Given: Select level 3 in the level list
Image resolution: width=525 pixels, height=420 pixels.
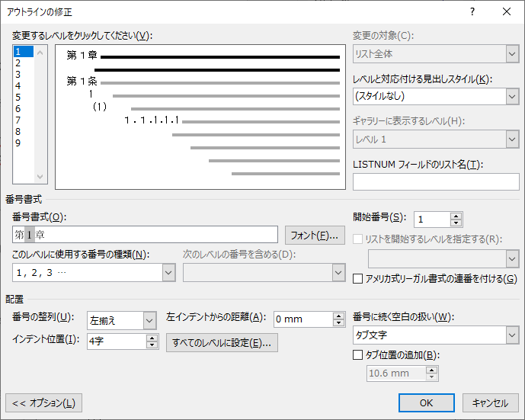Looking at the screenshot, I should [18, 75].
